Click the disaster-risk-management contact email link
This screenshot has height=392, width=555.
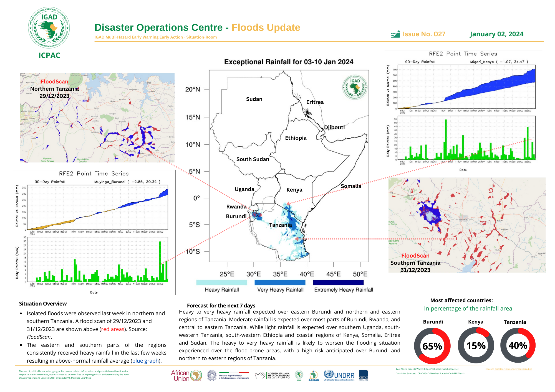(513, 369)
